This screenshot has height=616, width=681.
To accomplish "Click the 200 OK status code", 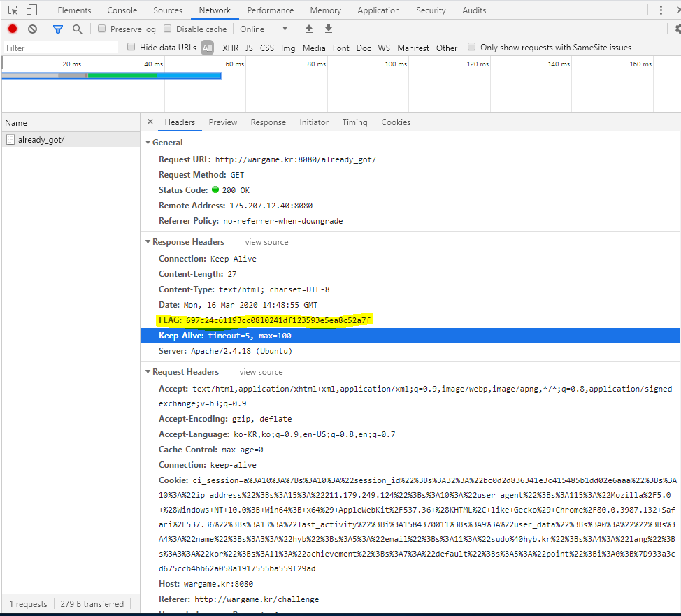I will pos(236,190).
